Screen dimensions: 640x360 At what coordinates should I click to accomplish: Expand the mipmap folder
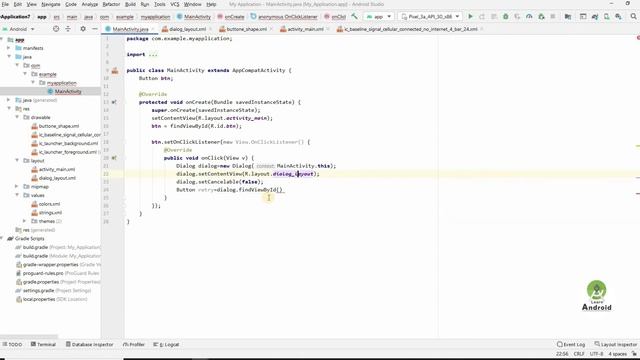pyautogui.click(x=17, y=187)
